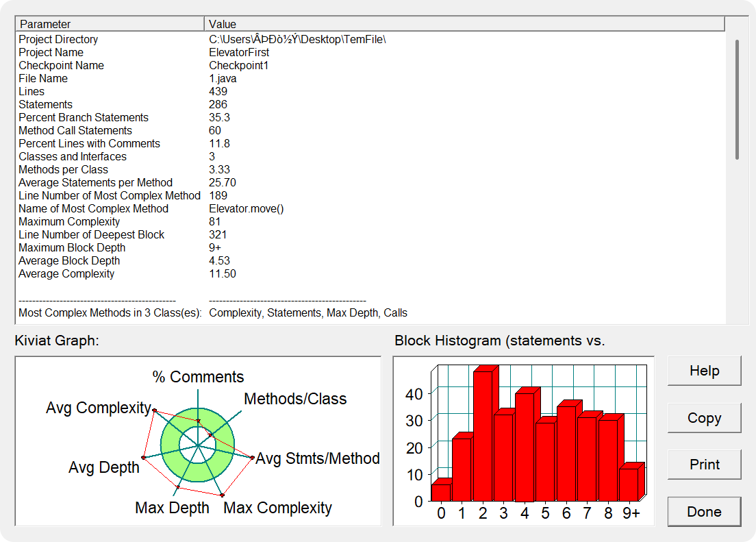Select the Classes and Interfaces row

(370, 156)
